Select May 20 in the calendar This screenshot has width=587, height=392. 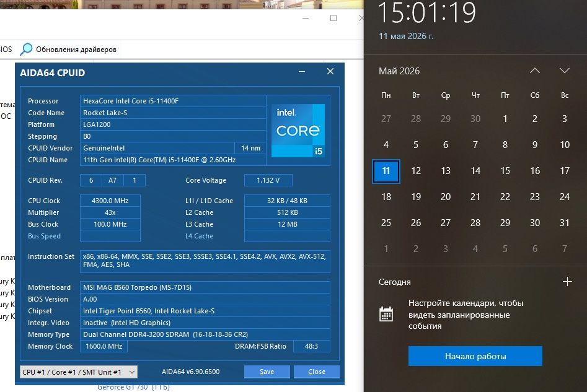[446, 197]
